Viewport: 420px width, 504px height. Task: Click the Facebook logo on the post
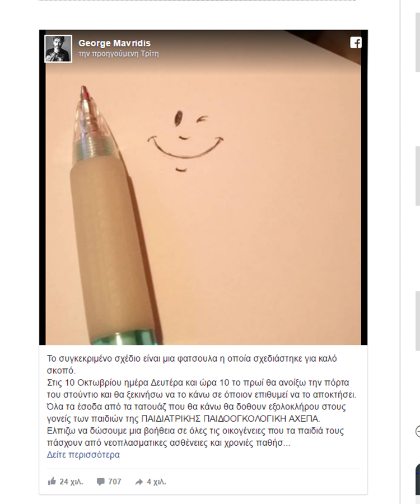pyautogui.click(x=356, y=43)
